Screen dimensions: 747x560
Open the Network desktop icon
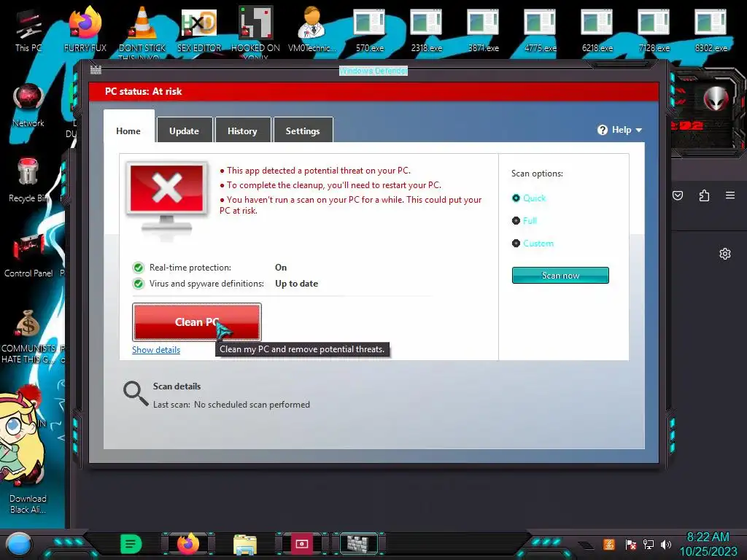coord(28,105)
